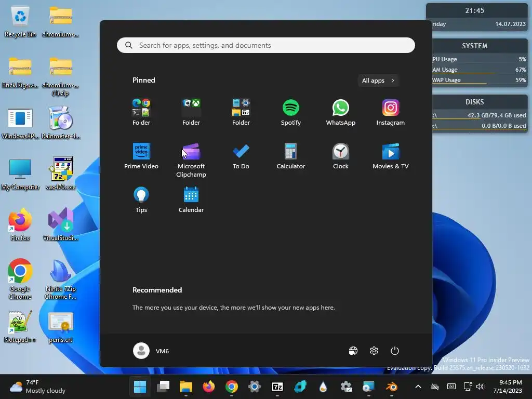This screenshot has height=399, width=532.
Task: Click the Windows Start button on taskbar
Action: click(x=140, y=387)
